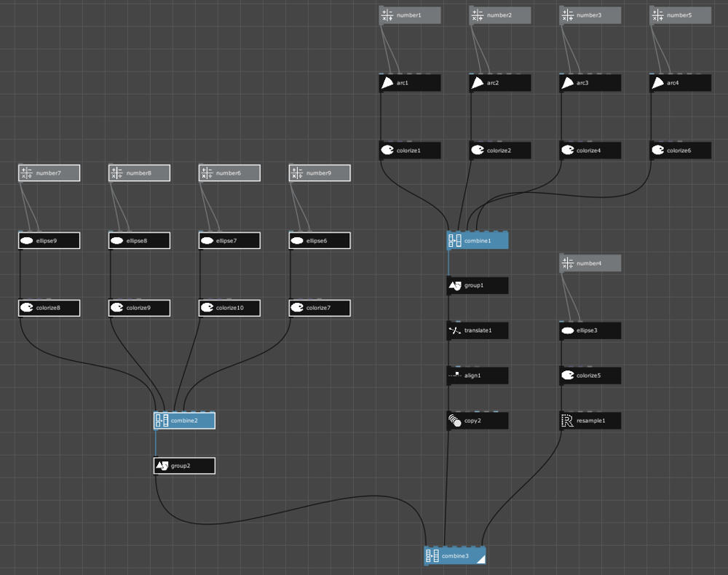This screenshot has width=728, height=575.
Task: Click the align1 node icon
Action: click(x=455, y=375)
